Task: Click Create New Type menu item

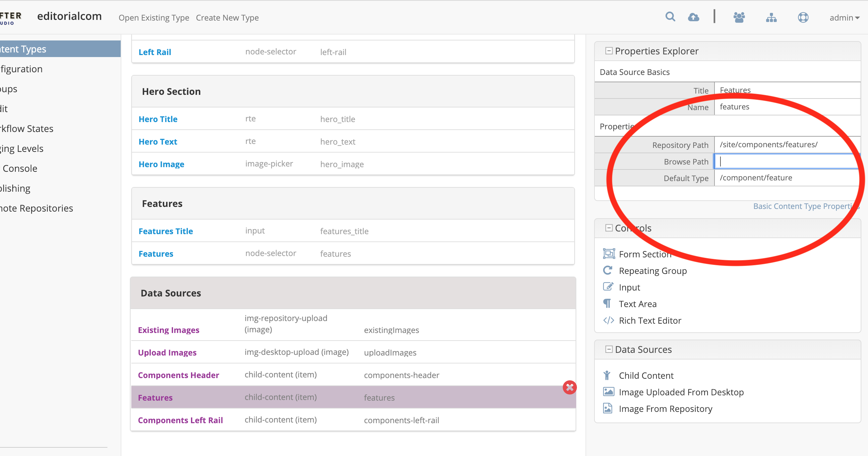Action: (227, 18)
